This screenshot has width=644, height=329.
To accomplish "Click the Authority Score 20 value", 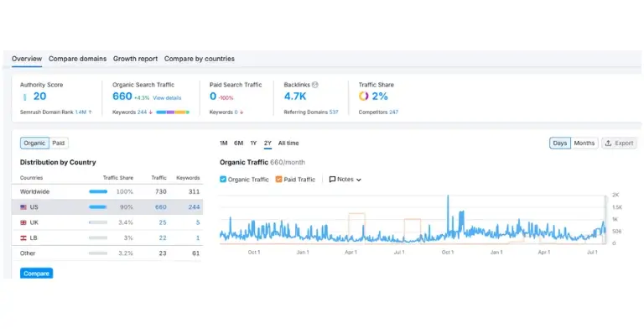I will point(40,97).
